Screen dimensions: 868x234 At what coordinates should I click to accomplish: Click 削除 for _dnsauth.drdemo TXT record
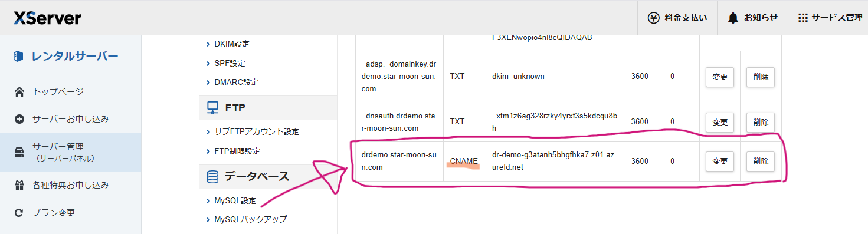pyautogui.click(x=761, y=122)
